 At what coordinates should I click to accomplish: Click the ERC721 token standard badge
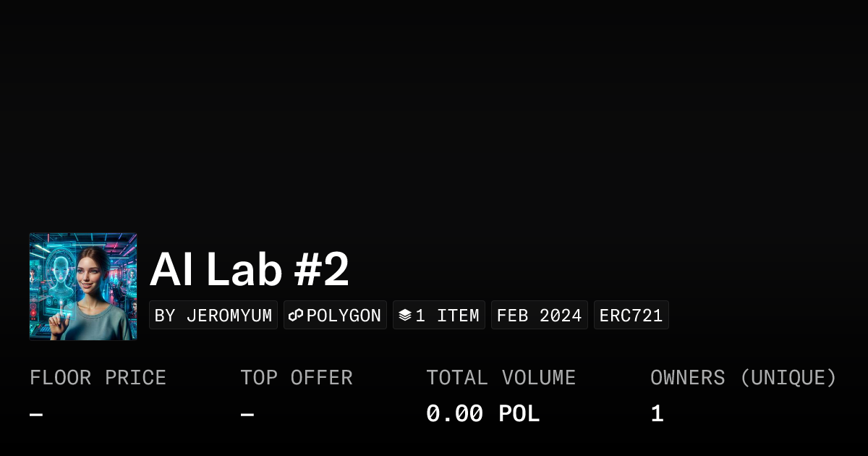631,316
